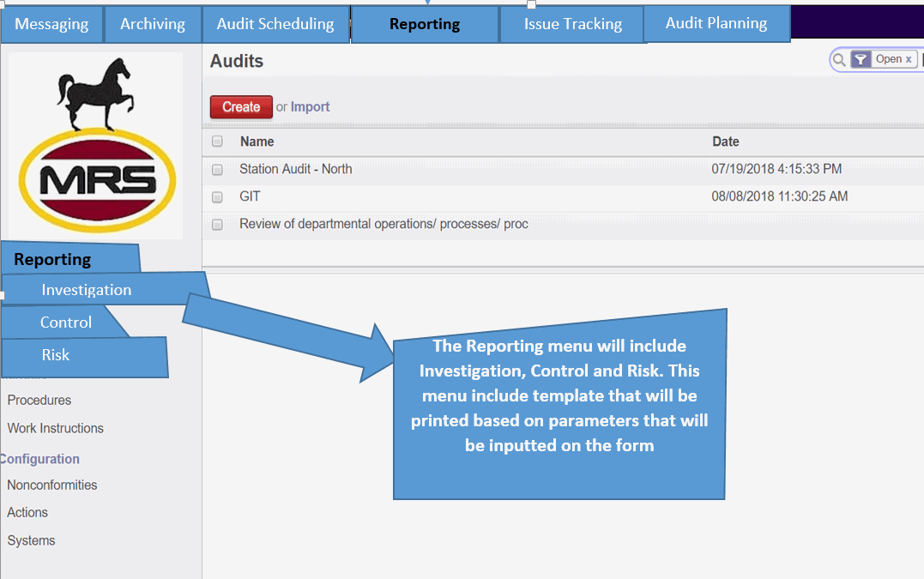The height and width of the screenshot is (579, 924).
Task: Go to the Audit Planning tab
Action: coord(716,23)
